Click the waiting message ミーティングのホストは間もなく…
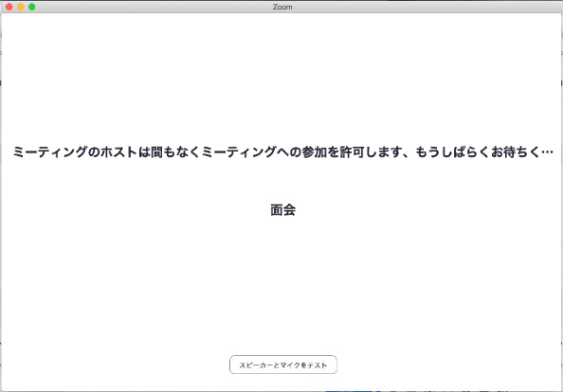Image resolution: width=563 pixels, height=392 pixels. tap(283, 152)
